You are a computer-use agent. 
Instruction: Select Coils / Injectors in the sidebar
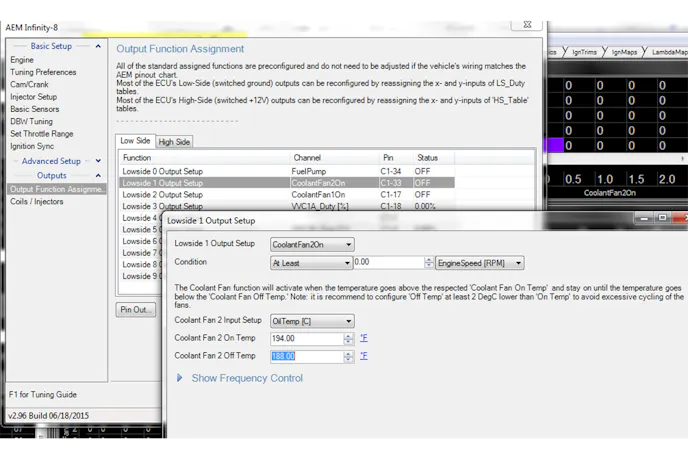37,202
